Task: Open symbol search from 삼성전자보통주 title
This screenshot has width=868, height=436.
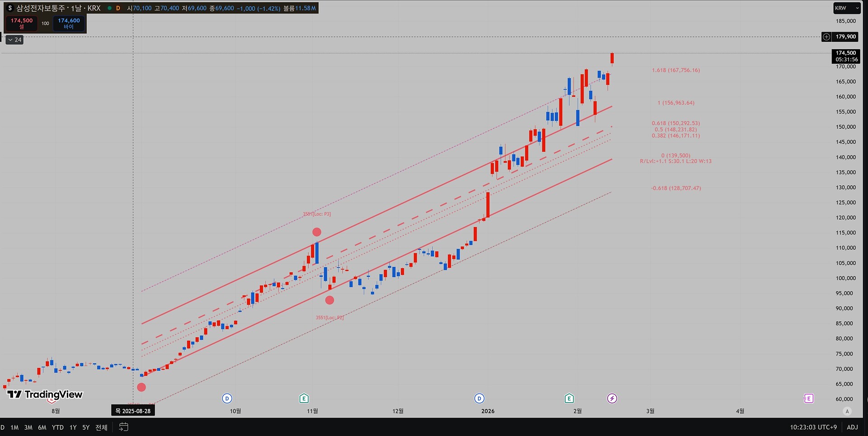Action: tap(58, 8)
